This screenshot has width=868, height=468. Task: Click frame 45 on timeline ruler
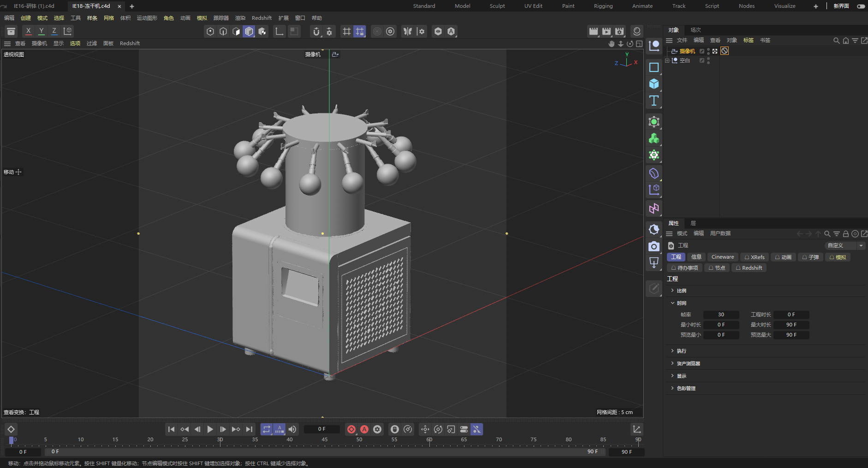click(325, 440)
